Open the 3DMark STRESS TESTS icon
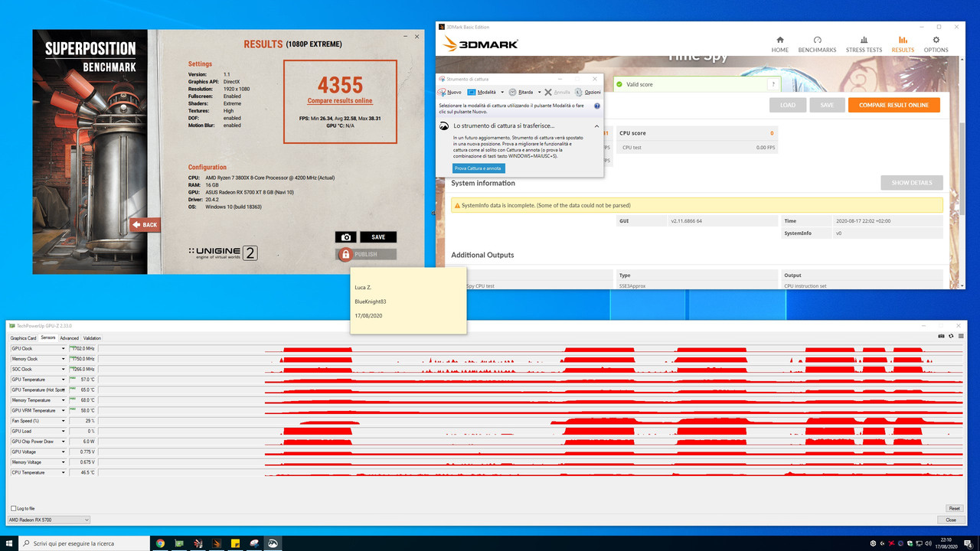Screen dimensions: 980x551 (864, 40)
